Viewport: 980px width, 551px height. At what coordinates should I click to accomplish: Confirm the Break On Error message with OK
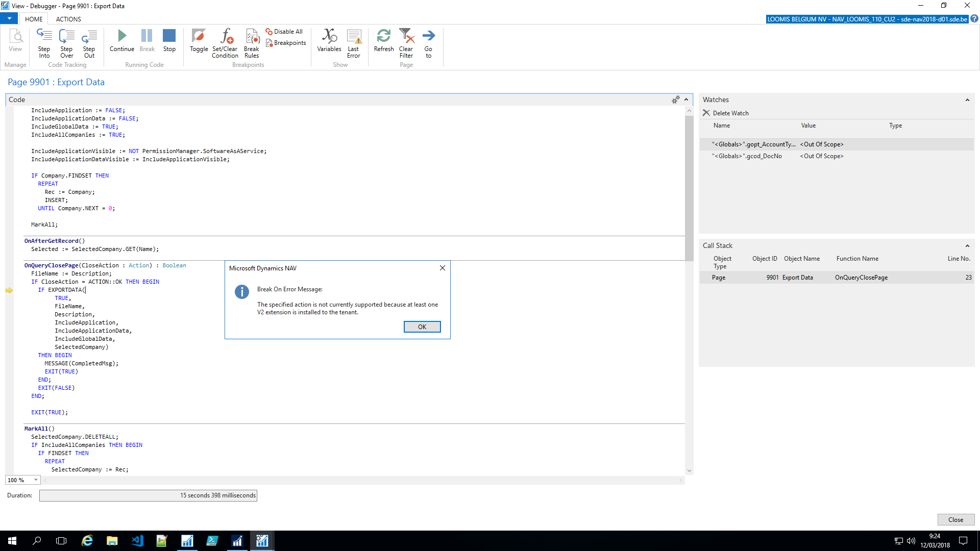click(x=422, y=327)
